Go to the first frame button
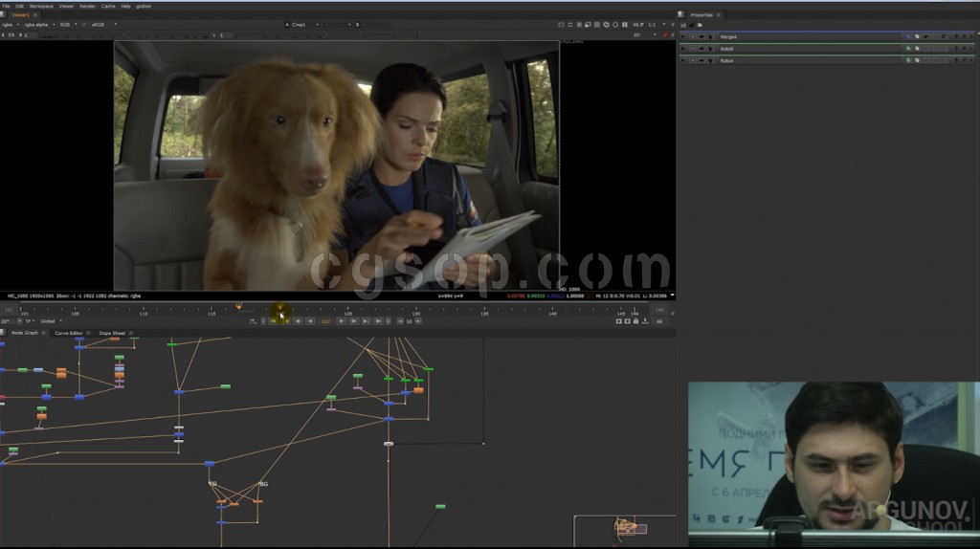This screenshot has width=980, height=549. pos(274,321)
